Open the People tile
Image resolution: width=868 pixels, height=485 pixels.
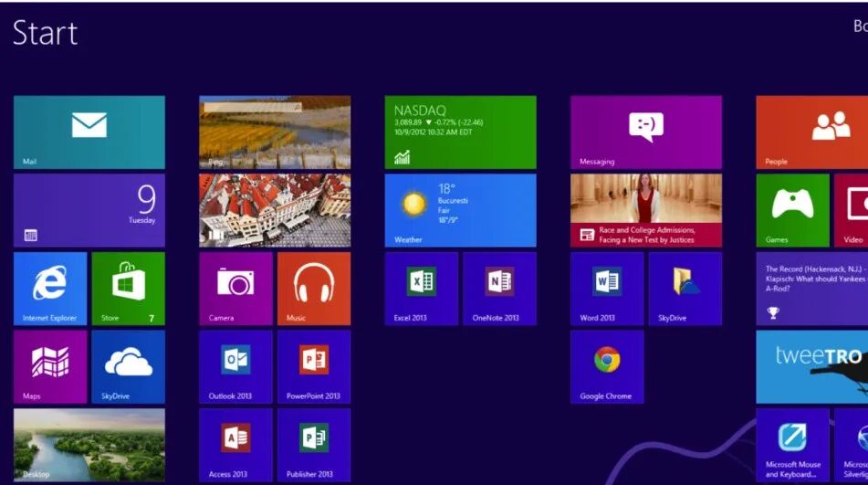click(x=812, y=132)
